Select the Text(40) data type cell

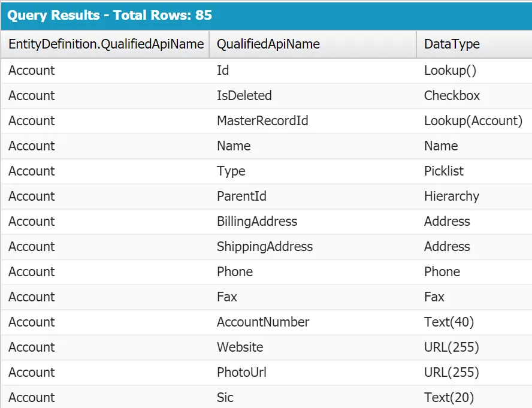point(449,322)
